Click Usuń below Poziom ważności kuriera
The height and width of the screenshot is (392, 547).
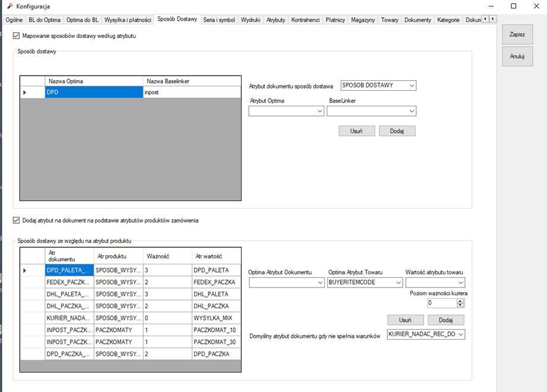(406, 320)
